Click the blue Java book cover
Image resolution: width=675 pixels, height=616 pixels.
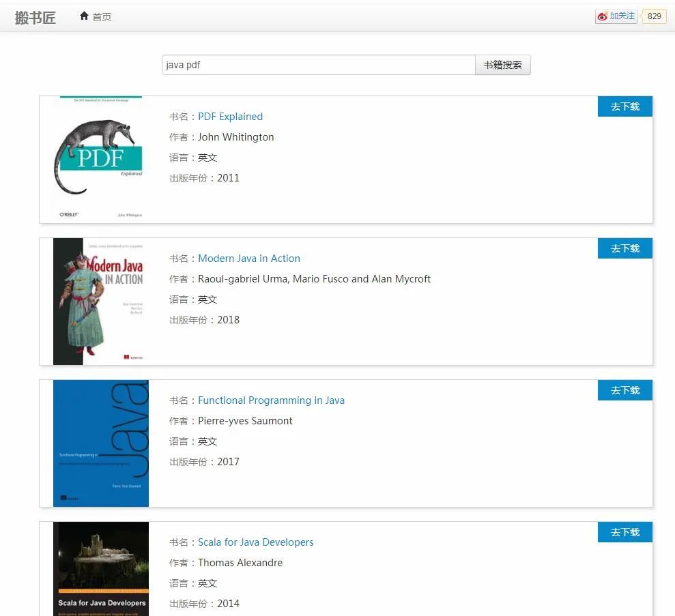tap(101, 443)
